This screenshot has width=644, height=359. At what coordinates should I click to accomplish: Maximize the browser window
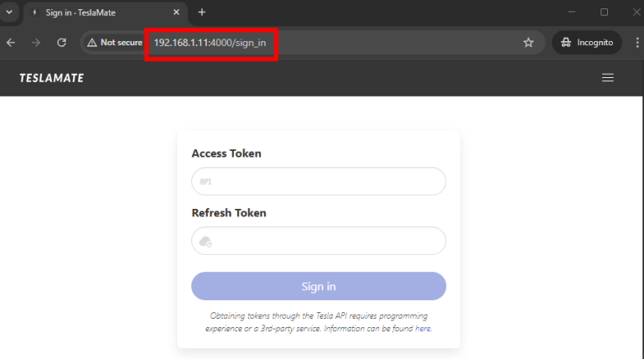(x=604, y=13)
